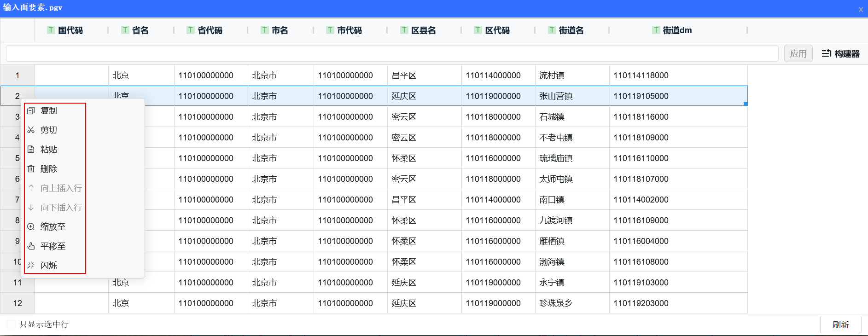This screenshot has width=868, height=336.
Task: Click the pan-to hand icon
Action: click(31, 246)
